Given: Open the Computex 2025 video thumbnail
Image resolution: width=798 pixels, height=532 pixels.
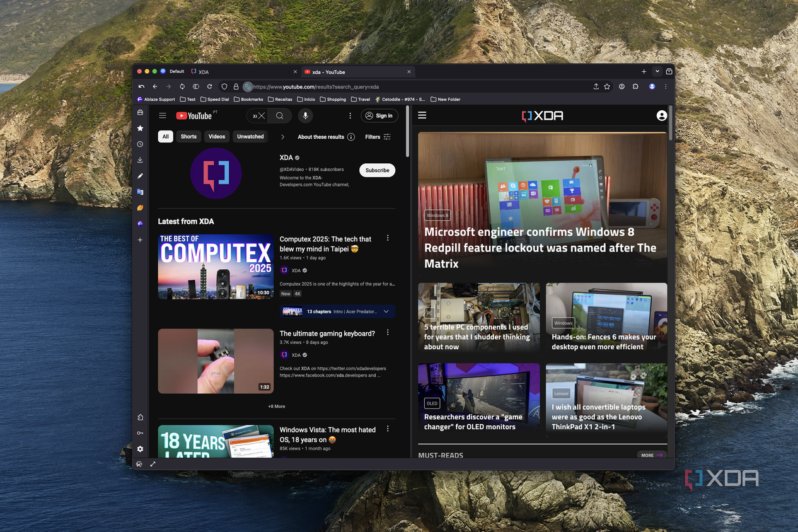Looking at the screenshot, I should pos(216,267).
